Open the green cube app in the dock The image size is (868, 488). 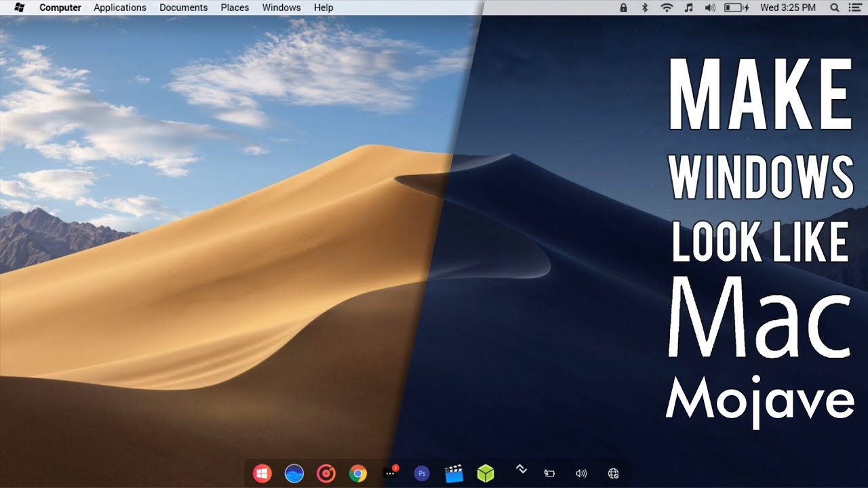tap(486, 473)
